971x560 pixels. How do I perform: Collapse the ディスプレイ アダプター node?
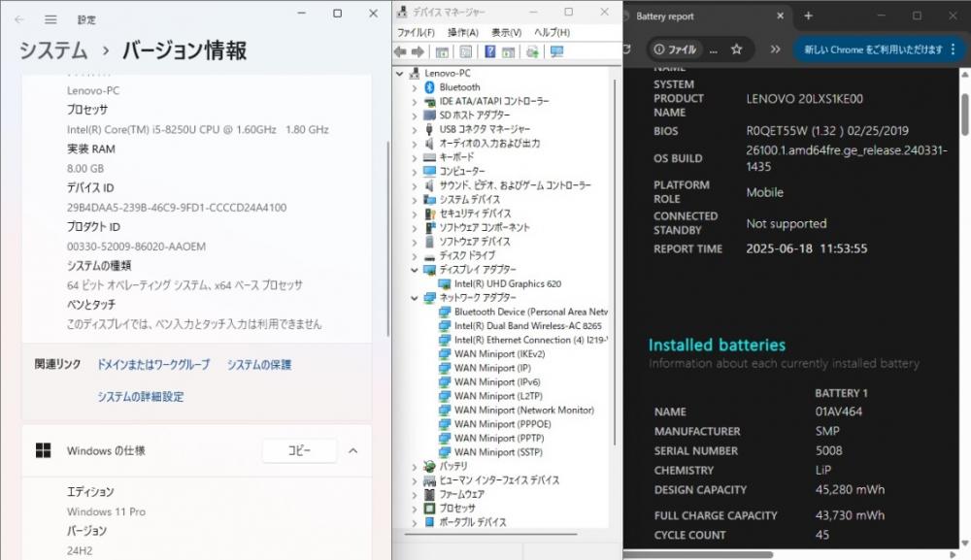(x=415, y=270)
